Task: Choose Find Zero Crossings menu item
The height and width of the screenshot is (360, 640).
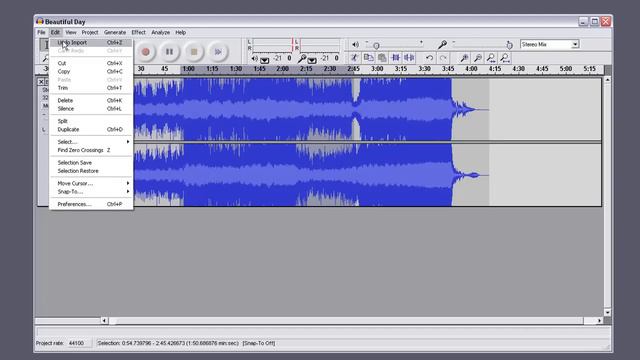Action: 91,150
